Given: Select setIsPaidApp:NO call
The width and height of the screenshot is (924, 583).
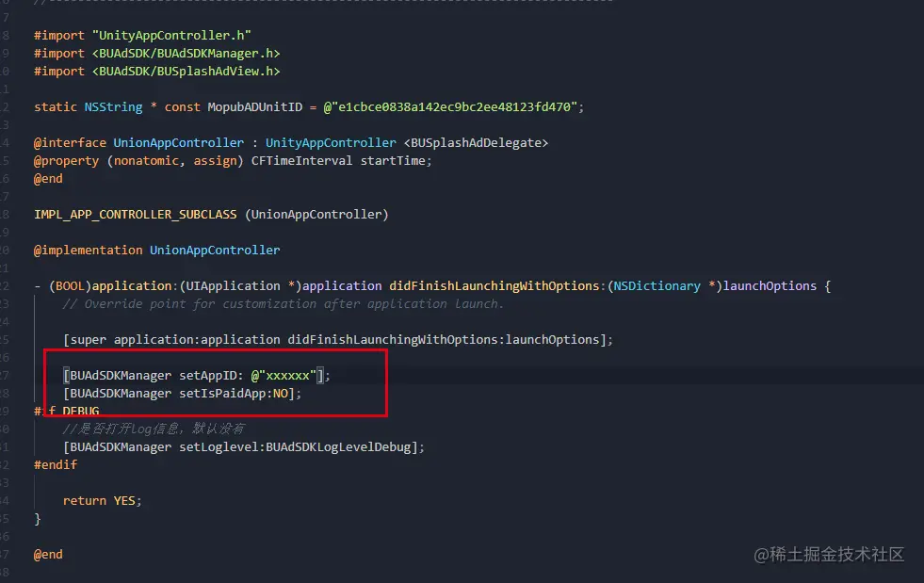Looking at the screenshot, I should pyautogui.click(x=234, y=393).
